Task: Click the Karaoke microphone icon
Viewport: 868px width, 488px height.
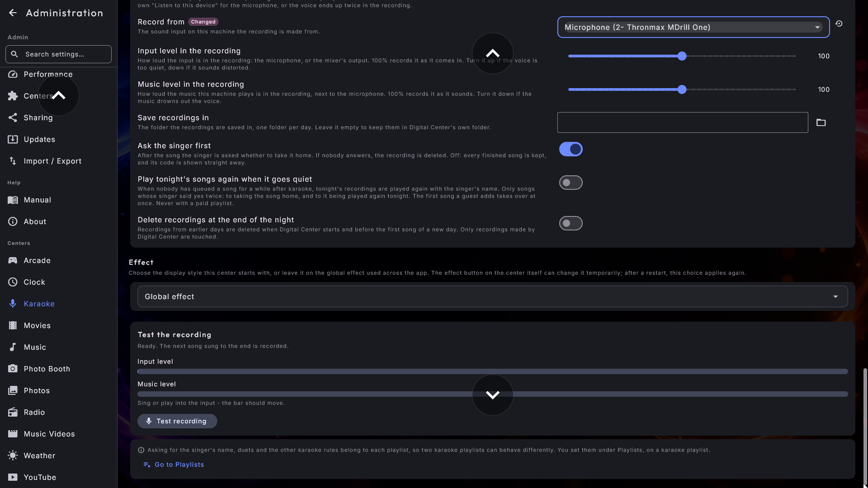Action: pyautogui.click(x=13, y=304)
